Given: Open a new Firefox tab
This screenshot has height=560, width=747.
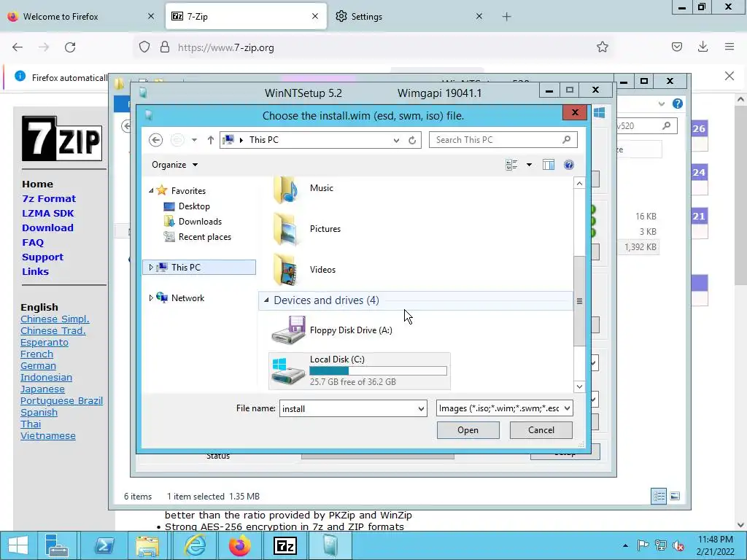Looking at the screenshot, I should tap(506, 17).
